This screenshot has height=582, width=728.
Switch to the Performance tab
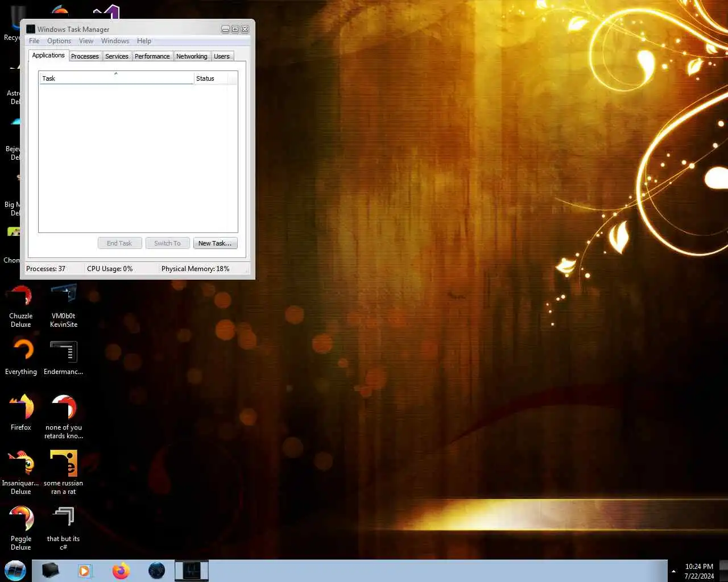(152, 56)
